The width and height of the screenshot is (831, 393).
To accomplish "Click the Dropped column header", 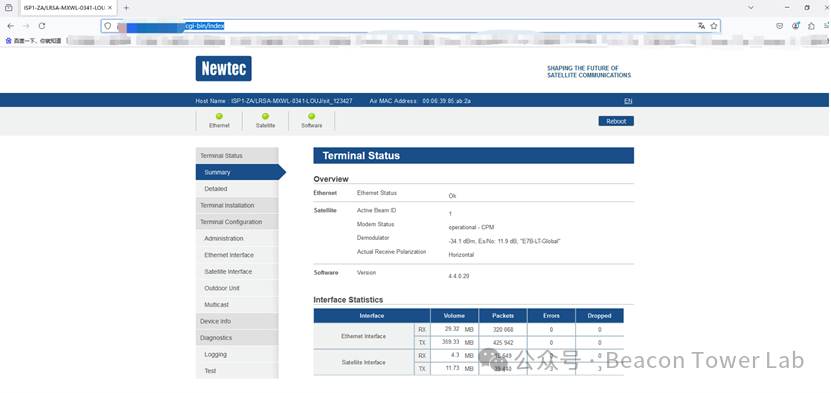I will 599,316.
